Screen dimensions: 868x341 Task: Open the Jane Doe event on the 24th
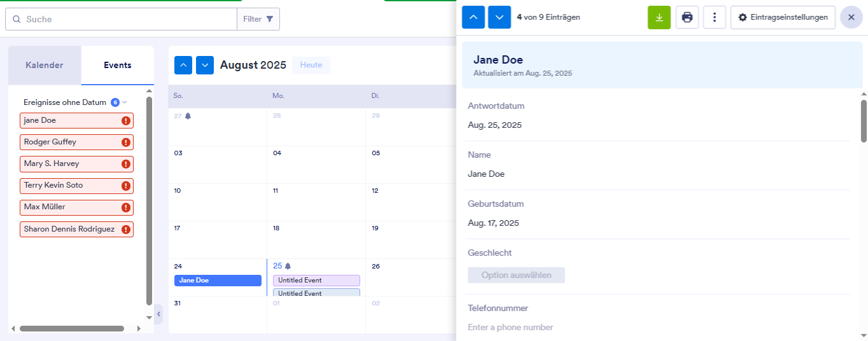point(218,281)
